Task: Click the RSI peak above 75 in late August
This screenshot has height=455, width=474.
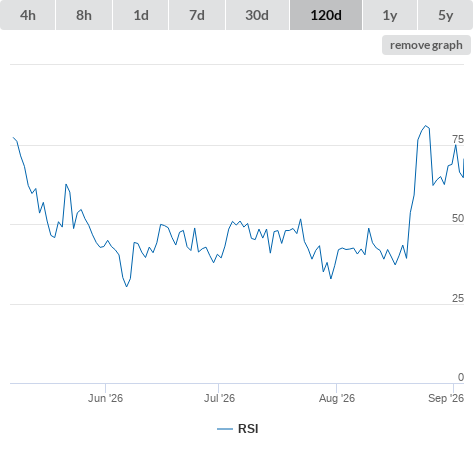Action: pos(425,126)
